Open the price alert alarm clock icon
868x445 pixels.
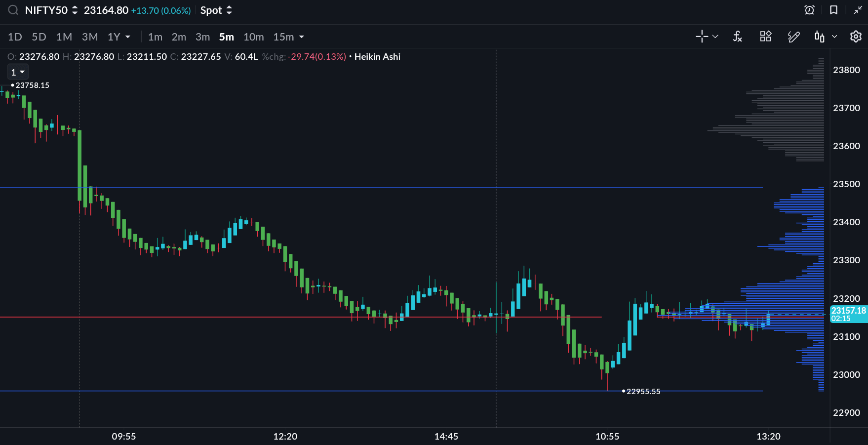click(809, 10)
